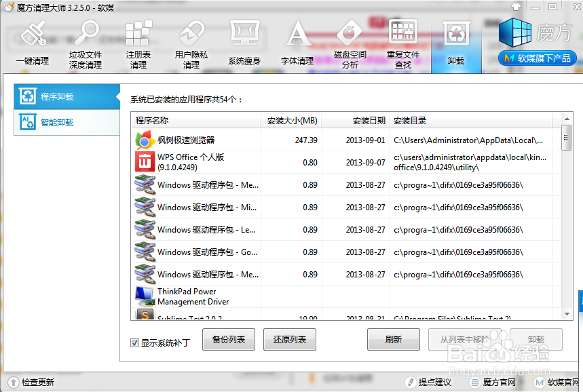Click the scrollbar thumb of program list
Viewport: 583px width, 392px height.
point(566,138)
